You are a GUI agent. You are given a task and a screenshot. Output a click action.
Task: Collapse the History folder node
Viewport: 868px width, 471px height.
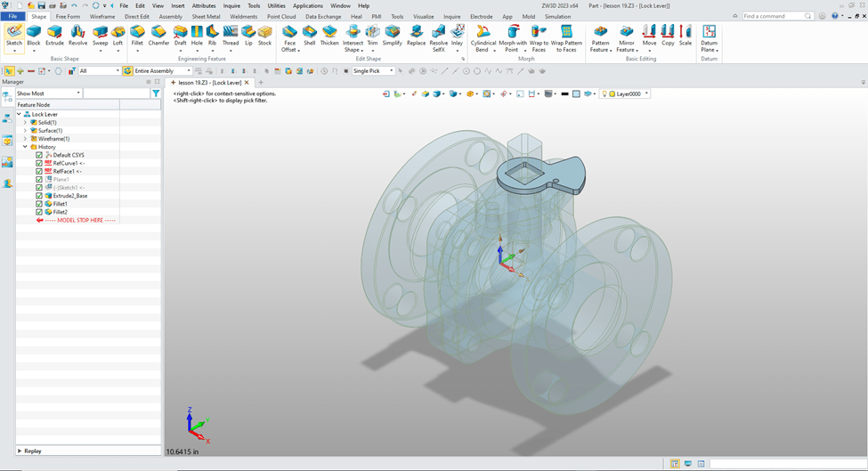[25, 147]
